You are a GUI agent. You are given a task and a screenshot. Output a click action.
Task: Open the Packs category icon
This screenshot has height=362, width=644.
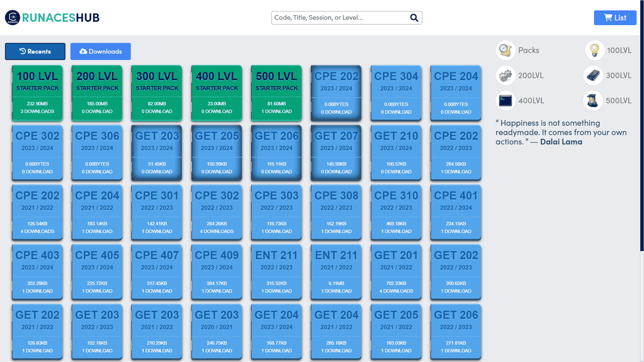coord(505,50)
